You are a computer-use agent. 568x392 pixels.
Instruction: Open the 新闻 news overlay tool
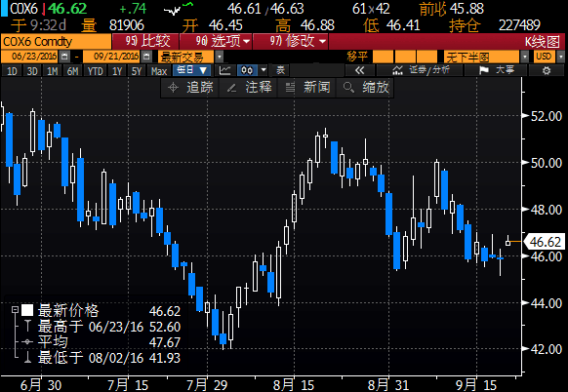307,87
